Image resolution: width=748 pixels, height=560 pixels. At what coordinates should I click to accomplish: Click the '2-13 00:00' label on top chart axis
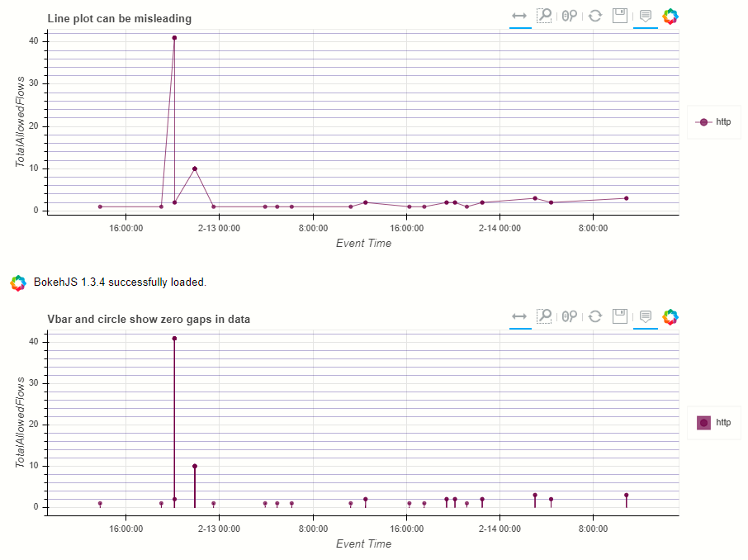pyautogui.click(x=219, y=228)
